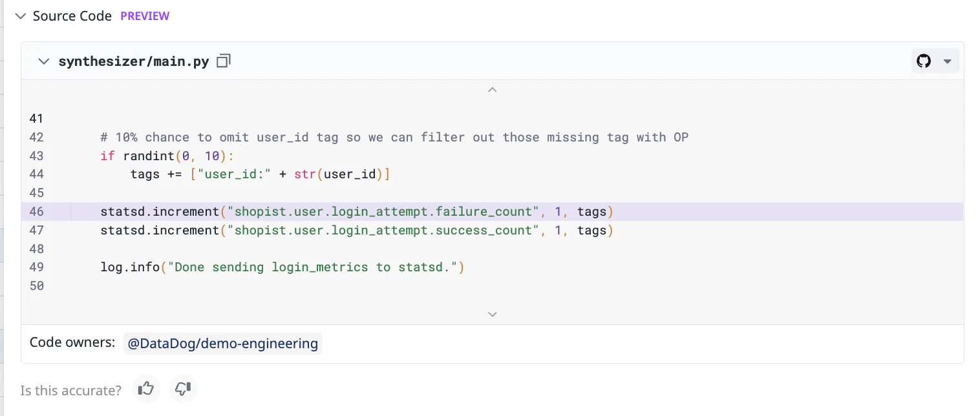Click line number 47 in the gutter
The image size is (980, 416).
point(37,231)
